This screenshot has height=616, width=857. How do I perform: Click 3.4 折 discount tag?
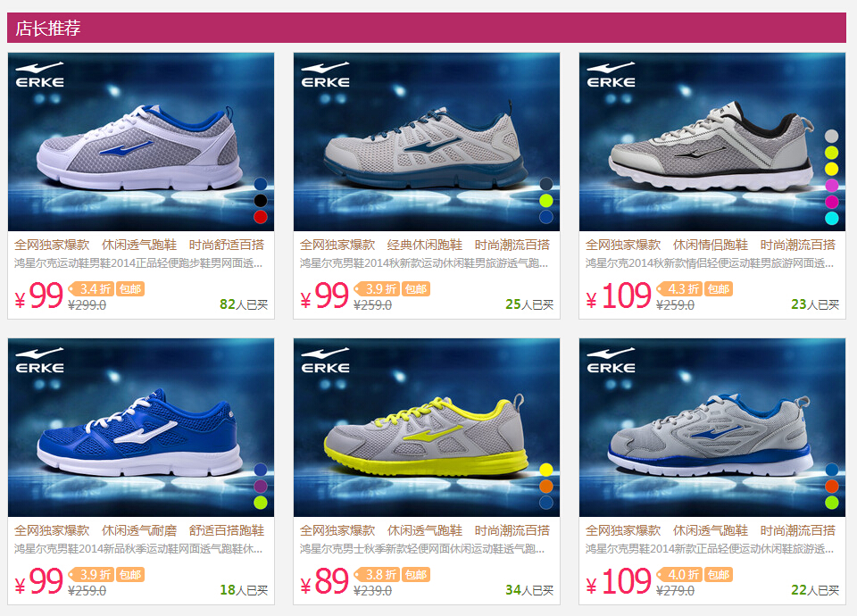[x=92, y=288]
